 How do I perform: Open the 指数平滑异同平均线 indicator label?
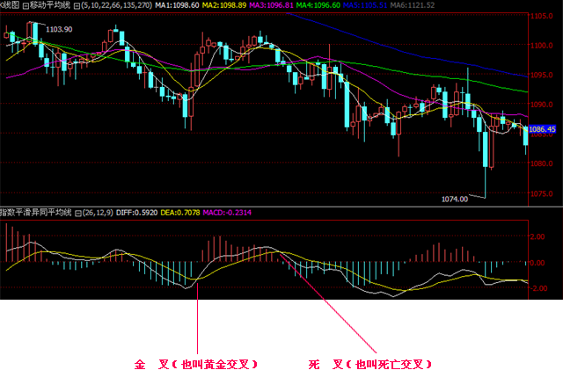(x=37, y=213)
